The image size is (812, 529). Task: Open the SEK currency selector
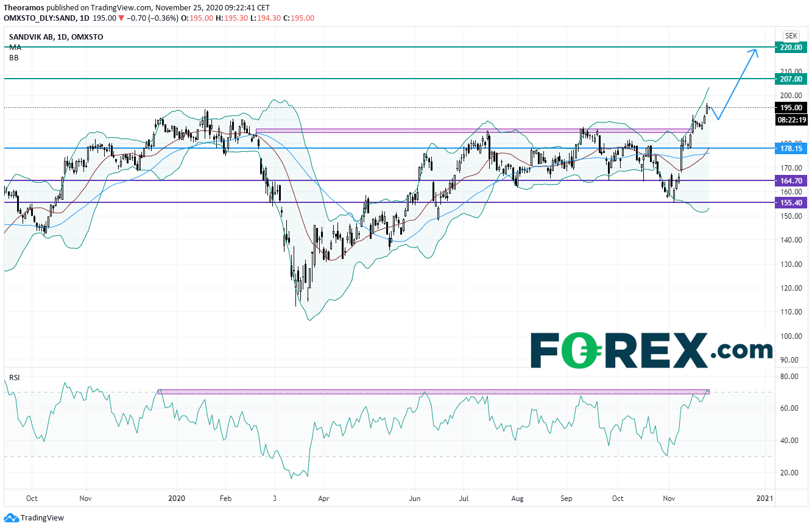tap(791, 35)
